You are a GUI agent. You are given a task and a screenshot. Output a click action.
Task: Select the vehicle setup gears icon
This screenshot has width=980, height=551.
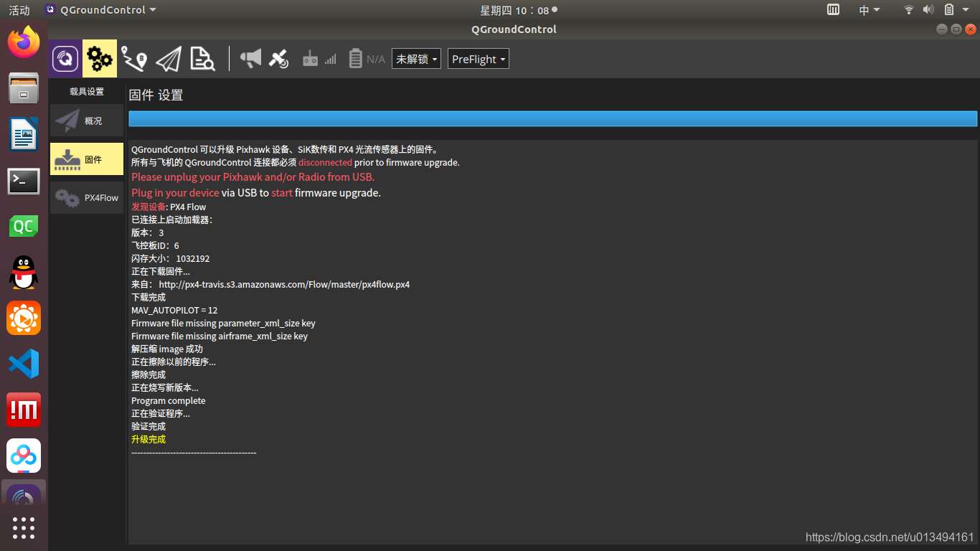[100, 59]
